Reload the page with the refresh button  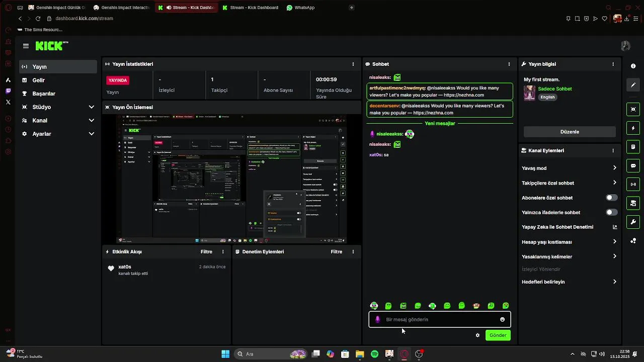coord(38,19)
